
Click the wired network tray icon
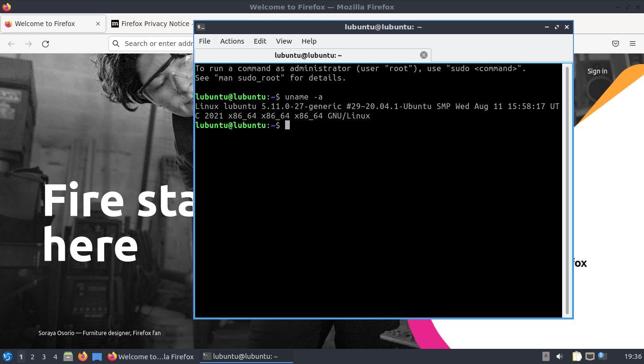[590, 356]
